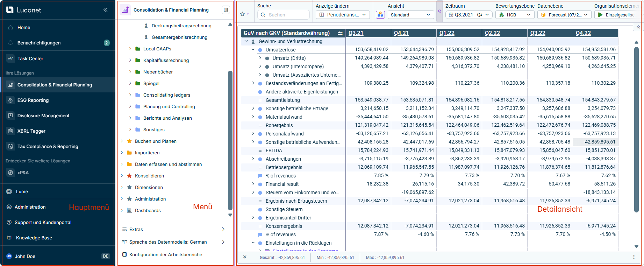The width and height of the screenshot is (644, 266).
Task: Click the Spiegel folder icon
Action: point(138,83)
